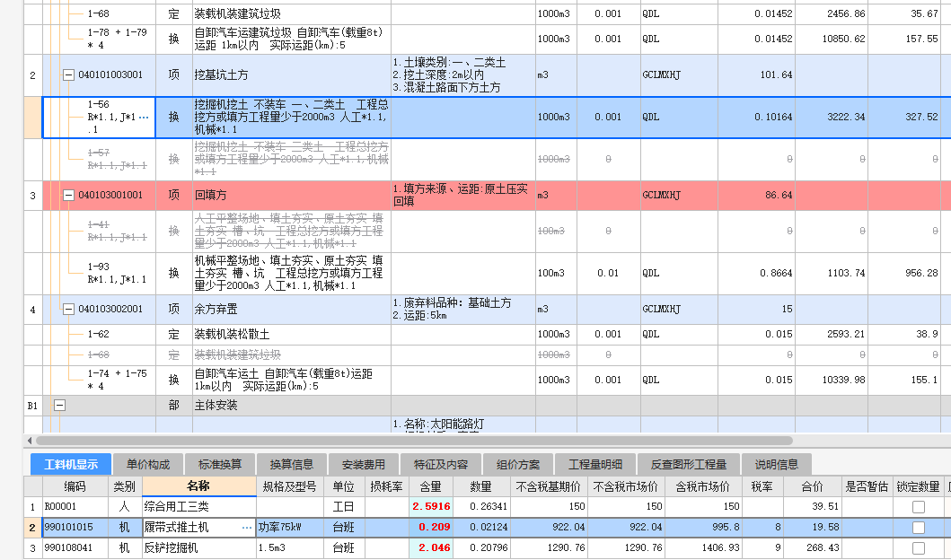Click the 类别 column header
The image size is (951, 560).
(x=124, y=486)
